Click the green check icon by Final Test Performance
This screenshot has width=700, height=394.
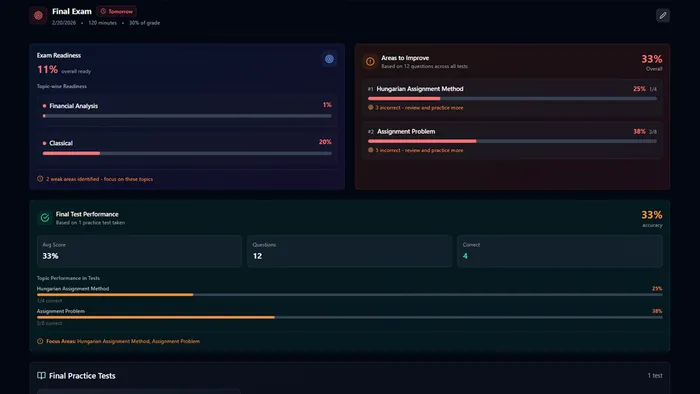point(45,218)
